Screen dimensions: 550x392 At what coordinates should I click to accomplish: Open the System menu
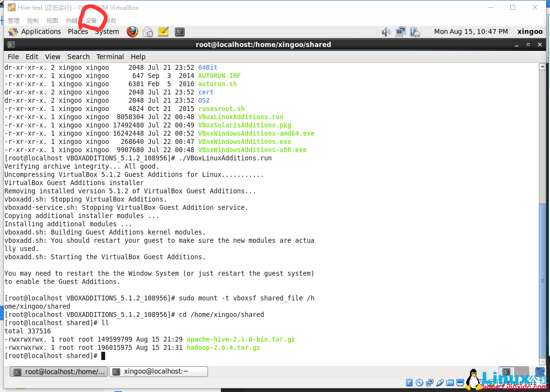coord(107,31)
